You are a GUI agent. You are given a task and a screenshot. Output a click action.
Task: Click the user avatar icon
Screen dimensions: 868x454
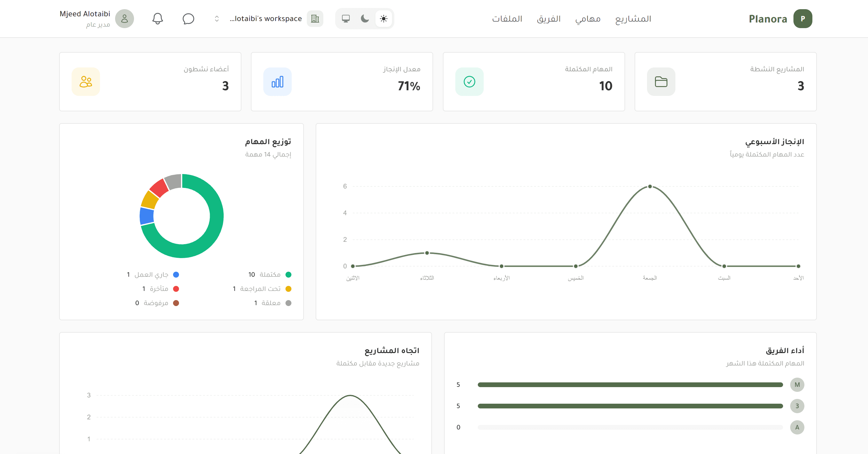pyautogui.click(x=125, y=19)
